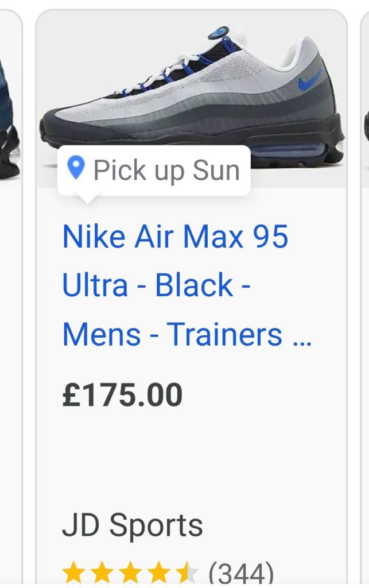Viewport: 369px width, 588px height.
Task: Open the Air Max 95 shoe photo
Action: tap(192, 98)
